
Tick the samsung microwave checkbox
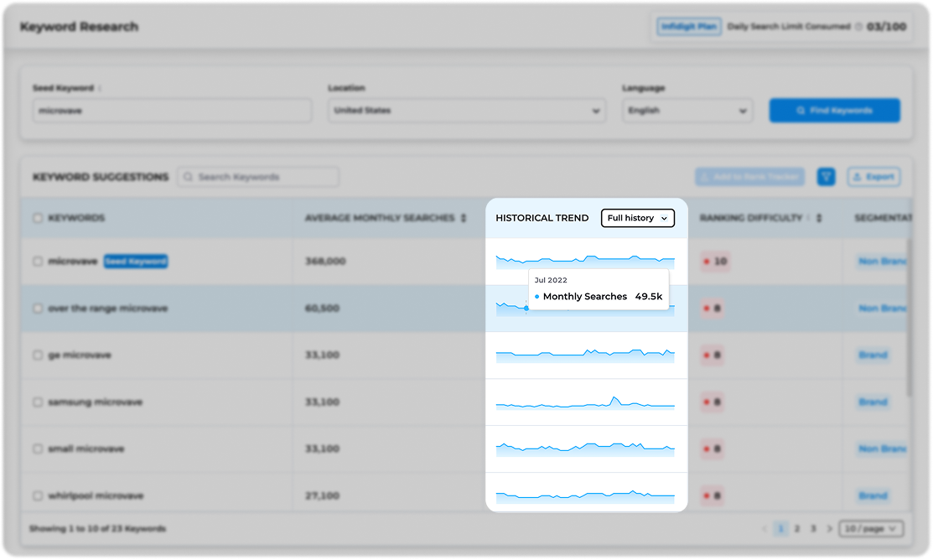pos(37,402)
